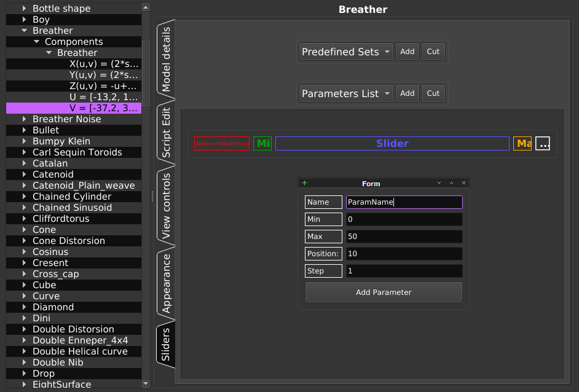Click Cut next to Predefined Sets
The width and height of the screenshot is (579, 392).
tap(433, 52)
